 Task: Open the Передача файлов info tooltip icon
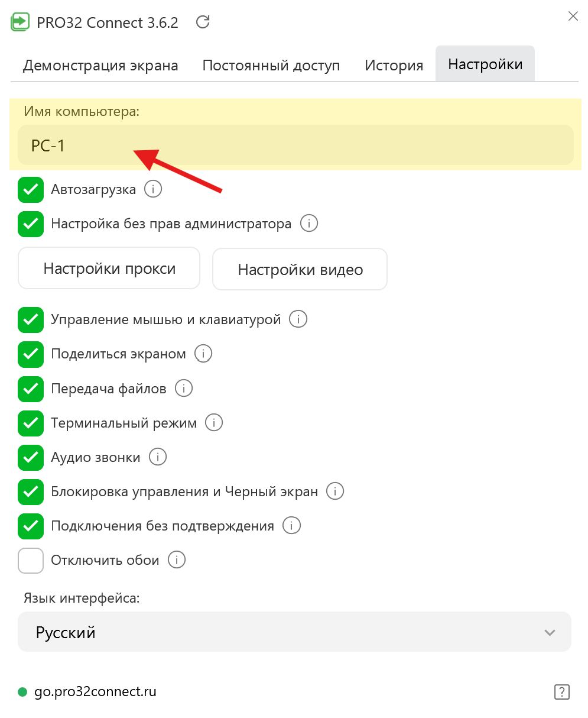[184, 389]
